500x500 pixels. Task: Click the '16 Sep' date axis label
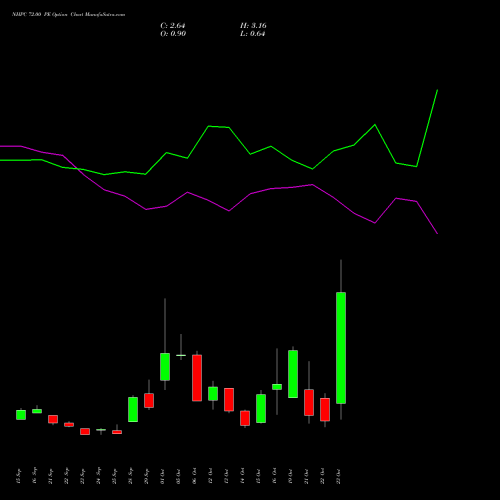pos(34,476)
